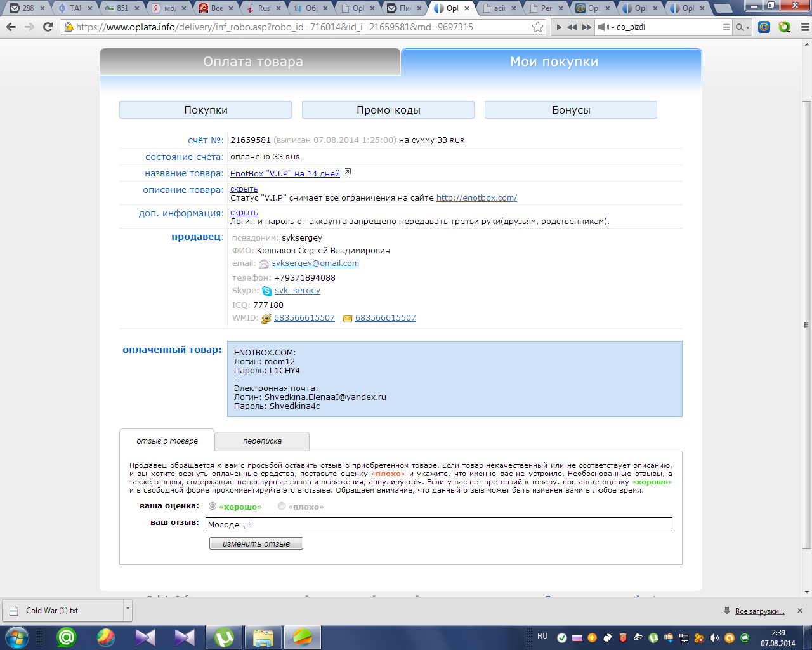Open the EnotBox "V.I.P" на 14 дней link

(285, 173)
